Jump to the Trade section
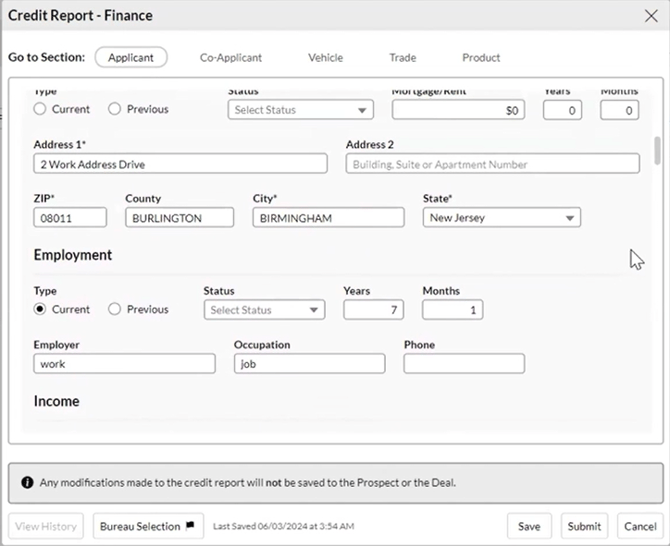The width and height of the screenshot is (670, 546). pyautogui.click(x=402, y=58)
